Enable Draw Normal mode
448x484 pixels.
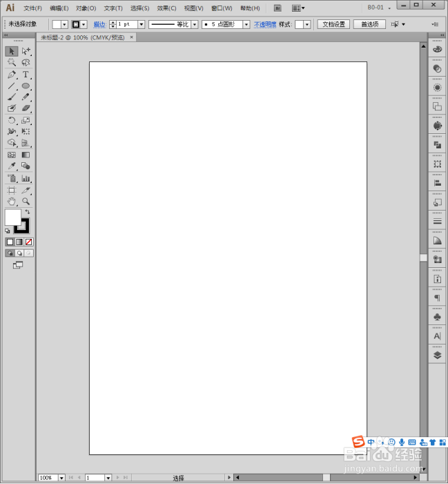10,253
